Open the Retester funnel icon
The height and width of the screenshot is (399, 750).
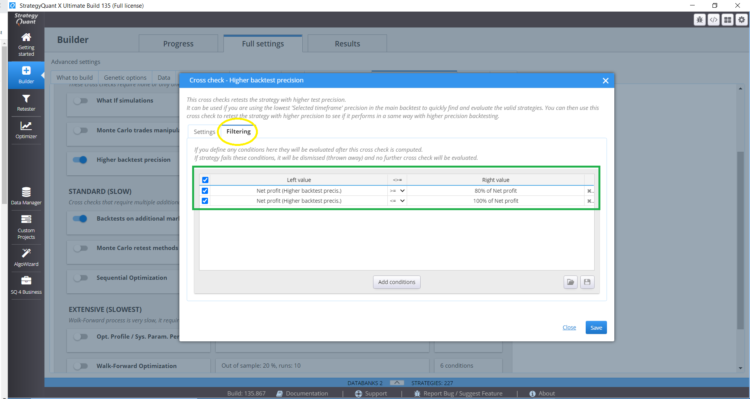click(26, 99)
